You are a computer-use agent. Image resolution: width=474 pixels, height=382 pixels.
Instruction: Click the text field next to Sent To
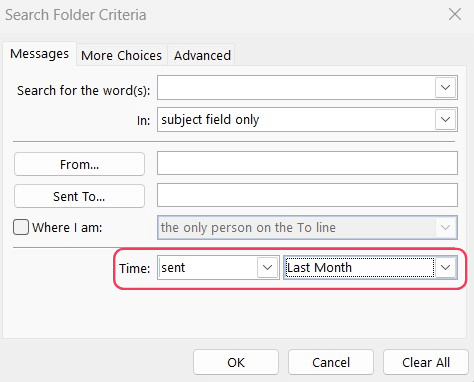point(307,195)
